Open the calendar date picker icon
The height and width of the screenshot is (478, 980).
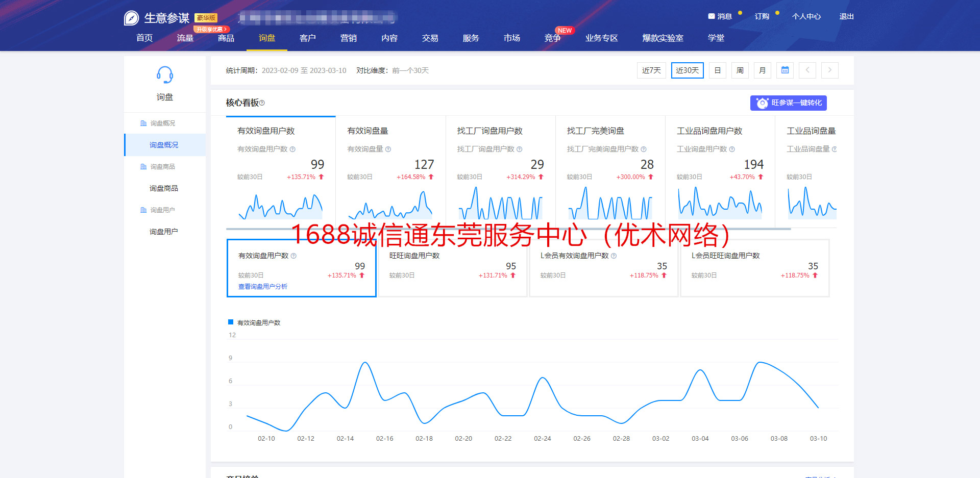(x=785, y=70)
